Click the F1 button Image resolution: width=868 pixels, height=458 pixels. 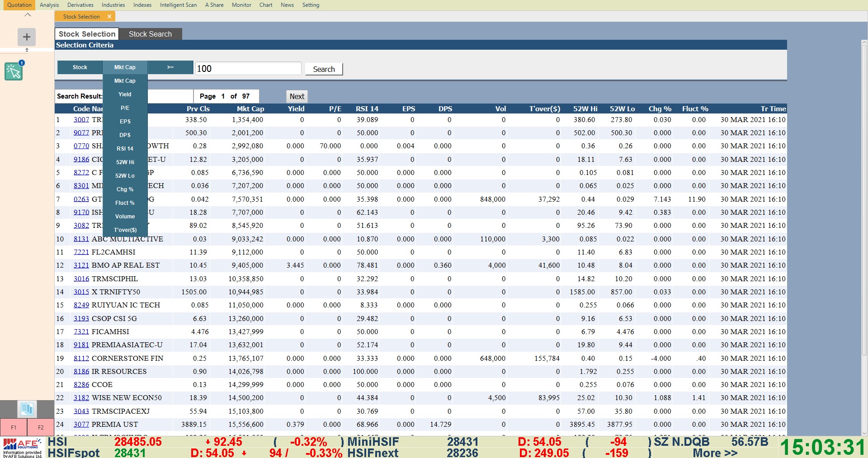[x=14, y=427]
